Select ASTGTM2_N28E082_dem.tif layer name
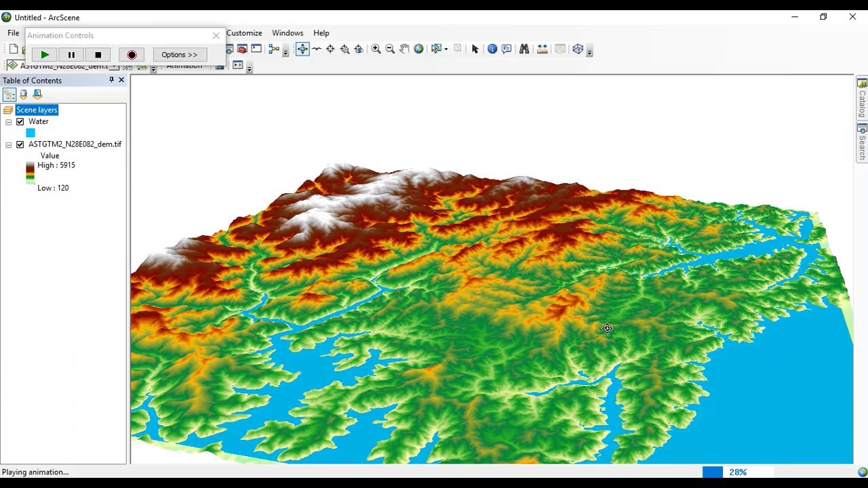The width and height of the screenshot is (868, 488). coord(75,144)
